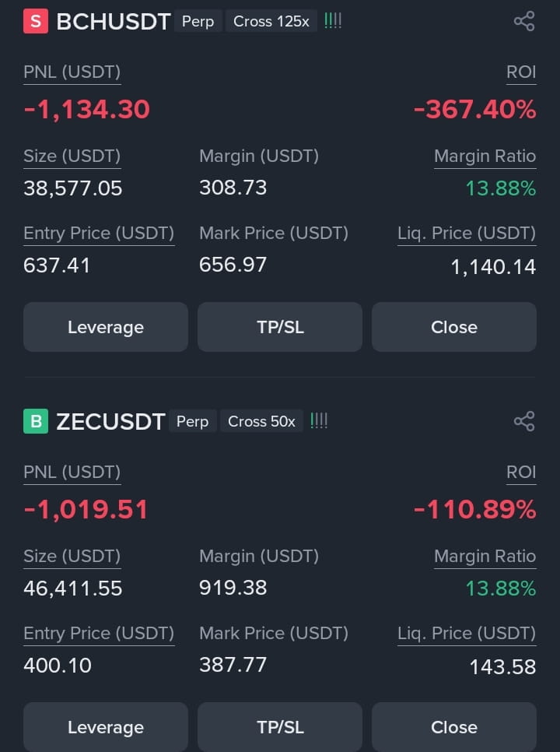Tap ZECUSDT Margin Ratio label
The image size is (560, 752).
point(485,557)
